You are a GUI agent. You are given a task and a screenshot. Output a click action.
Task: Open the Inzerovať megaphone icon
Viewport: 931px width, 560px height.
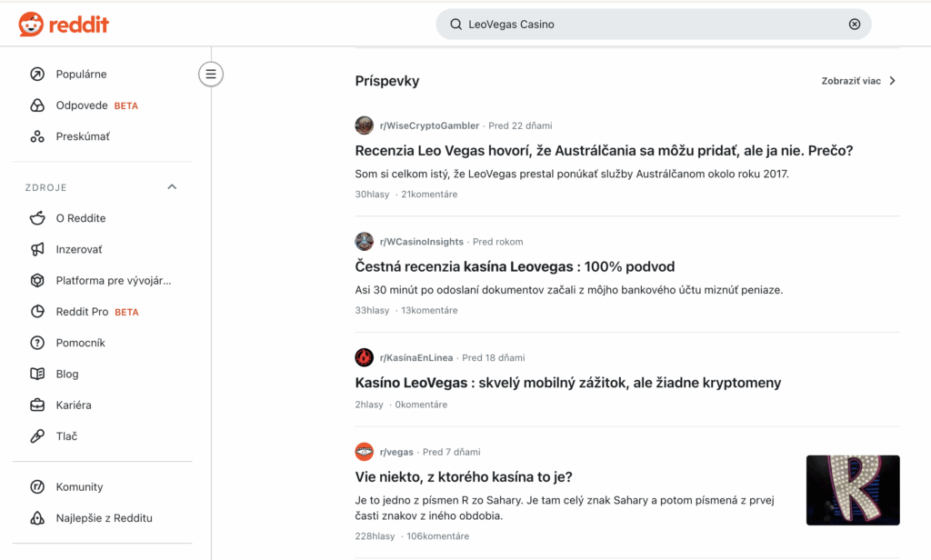37,249
